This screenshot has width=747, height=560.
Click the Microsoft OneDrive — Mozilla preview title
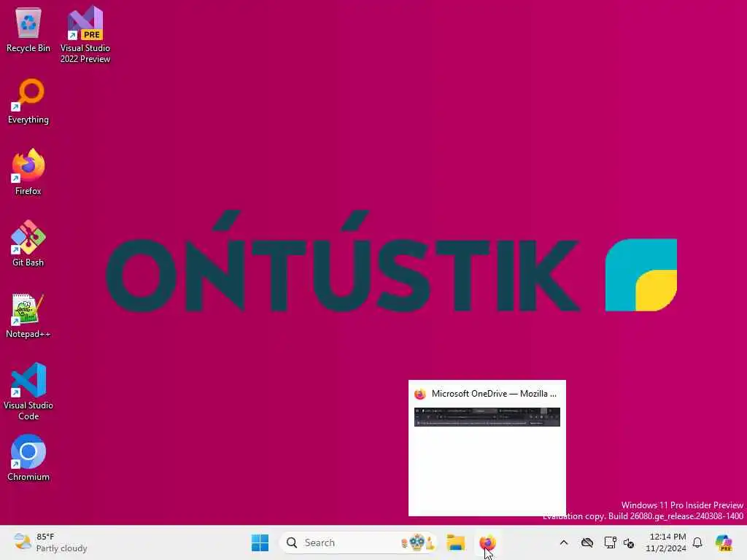[x=494, y=394]
